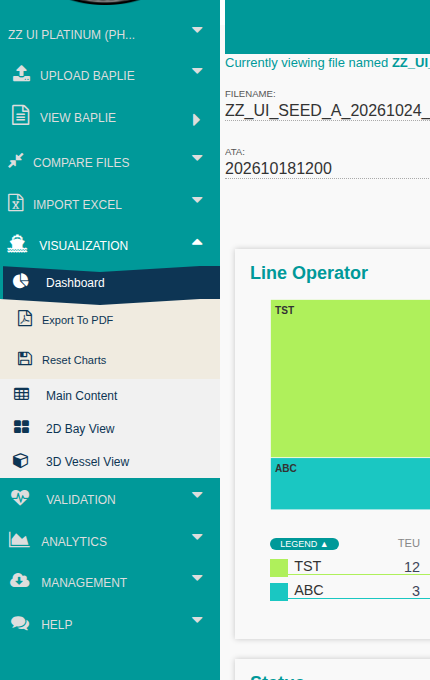Click the Reset Charts save icon
430x680 pixels.
pyautogui.click(x=25, y=359)
